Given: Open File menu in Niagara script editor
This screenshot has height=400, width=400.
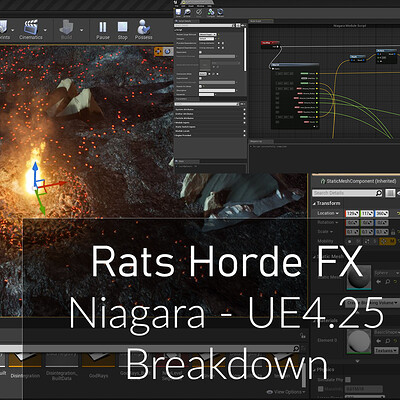Looking at the screenshot, I should [x=177, y=6].
